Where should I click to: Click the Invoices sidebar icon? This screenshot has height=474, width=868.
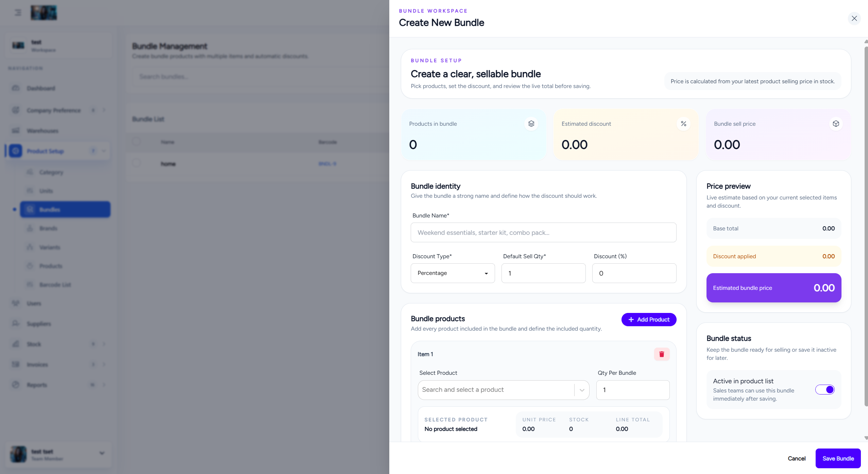coord(16,364)
